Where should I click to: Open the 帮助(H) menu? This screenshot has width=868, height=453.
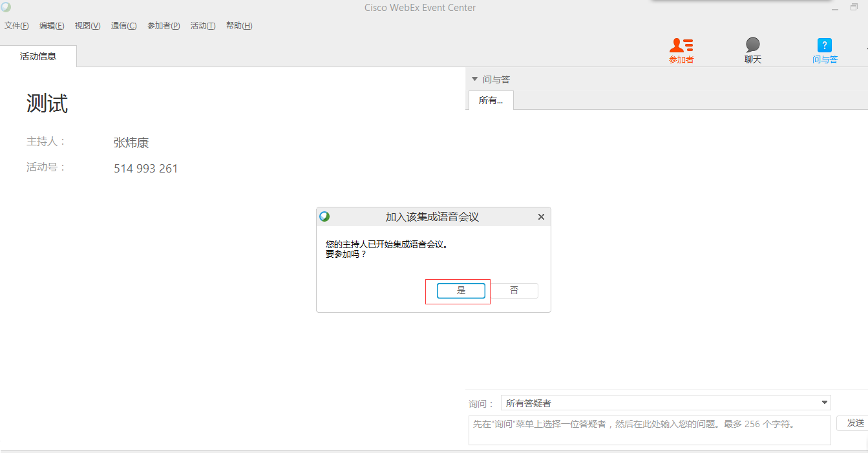pyautogui.click(x=239, y=26)
